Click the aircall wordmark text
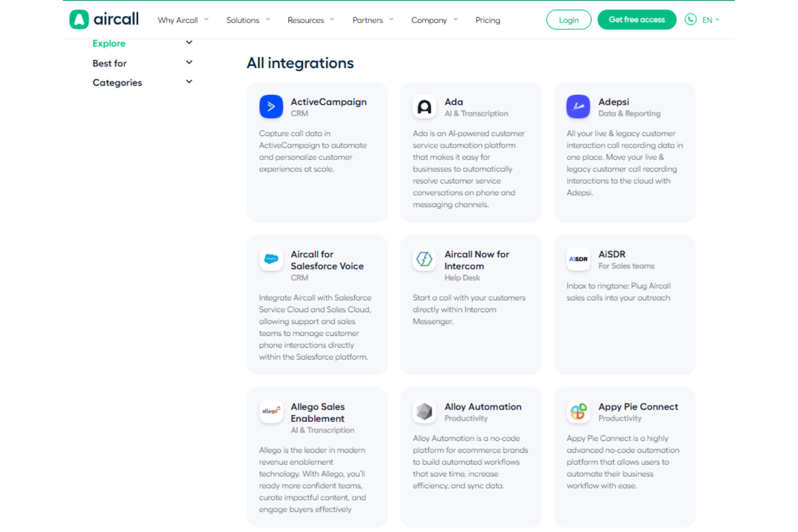 [x=116, y=19]
